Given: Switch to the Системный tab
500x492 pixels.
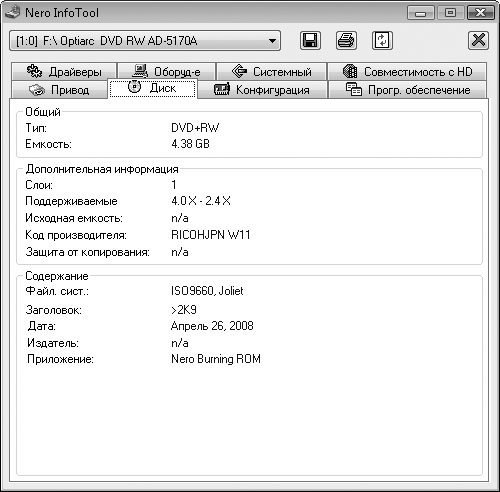Looking at the screenshot, I should [x=271, y=71].
